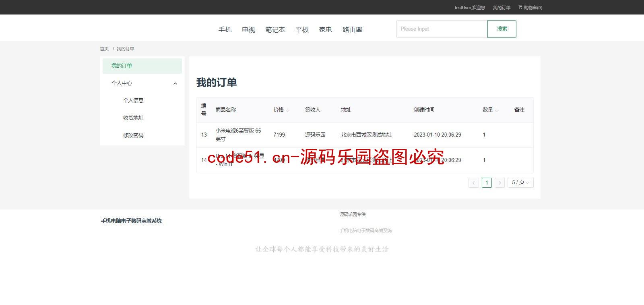Image resolution: width=644 pixels, height=305 pixels.
Task: Click order number 14 cell
Action: (204, 160)
